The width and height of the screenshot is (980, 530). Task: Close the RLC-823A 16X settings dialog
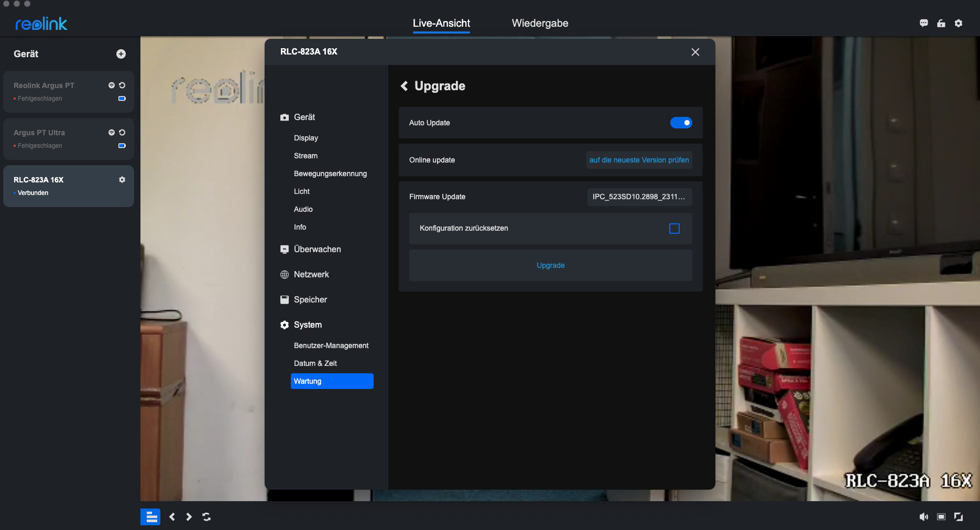click(695, 52)
